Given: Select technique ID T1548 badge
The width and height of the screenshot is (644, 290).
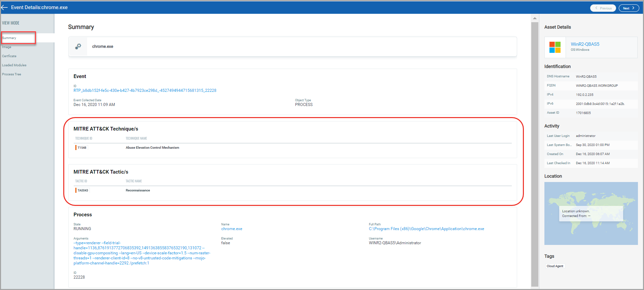Looking at the screenshot, I should [81, 148].
